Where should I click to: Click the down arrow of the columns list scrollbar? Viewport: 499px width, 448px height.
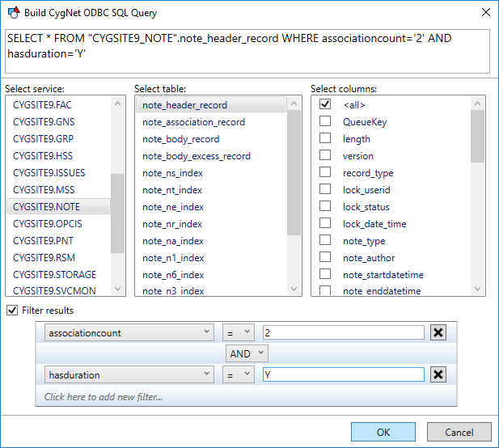(477, 289)
